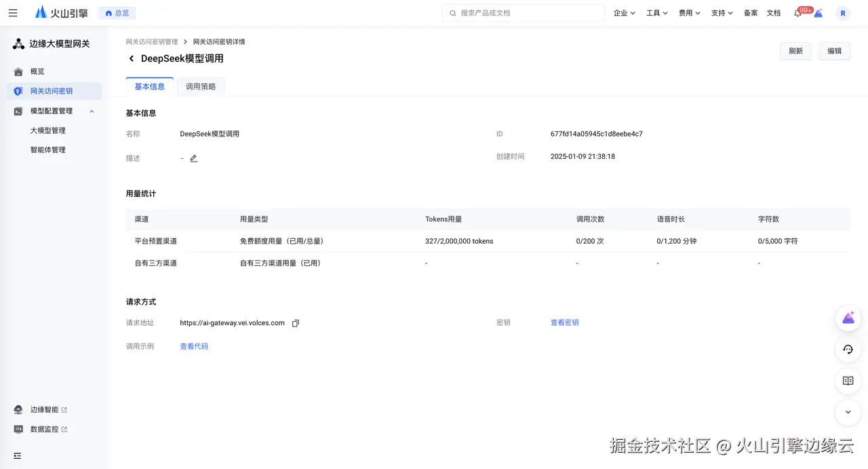Screen dimensions: 868x469
Task: Go back using the arrow beside DeepSeek模型调用
Action: [132, 59]
